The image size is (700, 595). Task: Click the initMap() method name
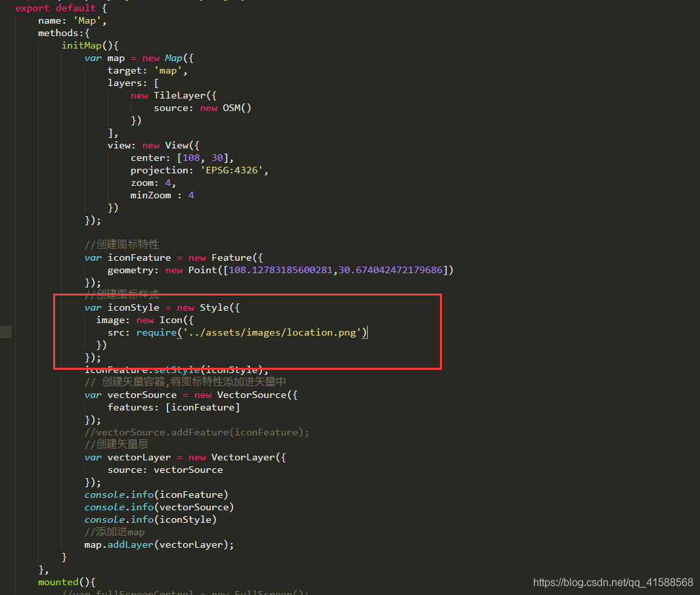pos(81,45)
